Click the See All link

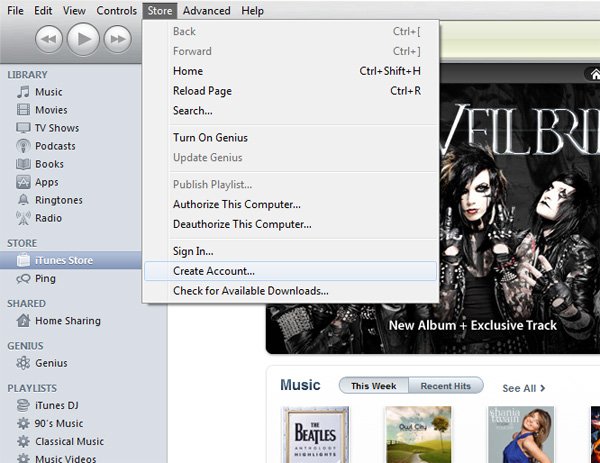tap(523, 388)
